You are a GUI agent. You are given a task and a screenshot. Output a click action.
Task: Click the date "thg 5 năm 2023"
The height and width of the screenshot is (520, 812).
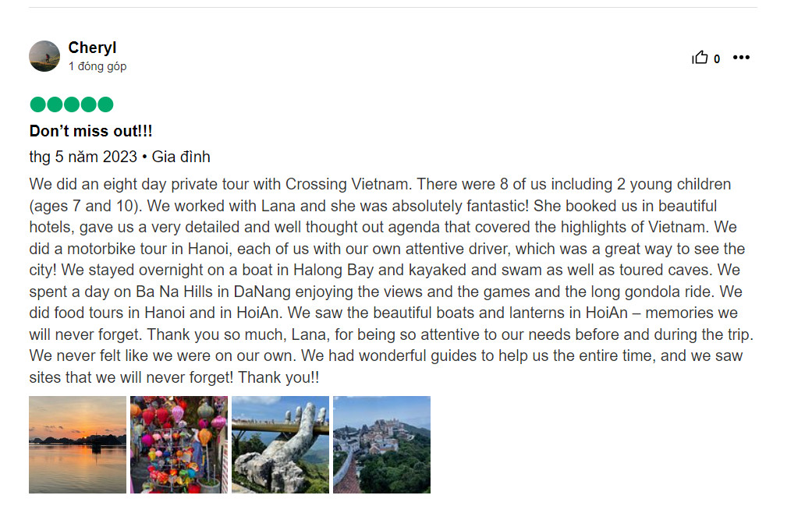pos(83,157)
